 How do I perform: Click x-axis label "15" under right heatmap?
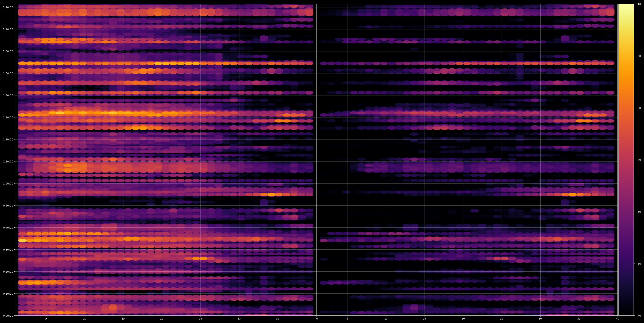click(425, 319)
